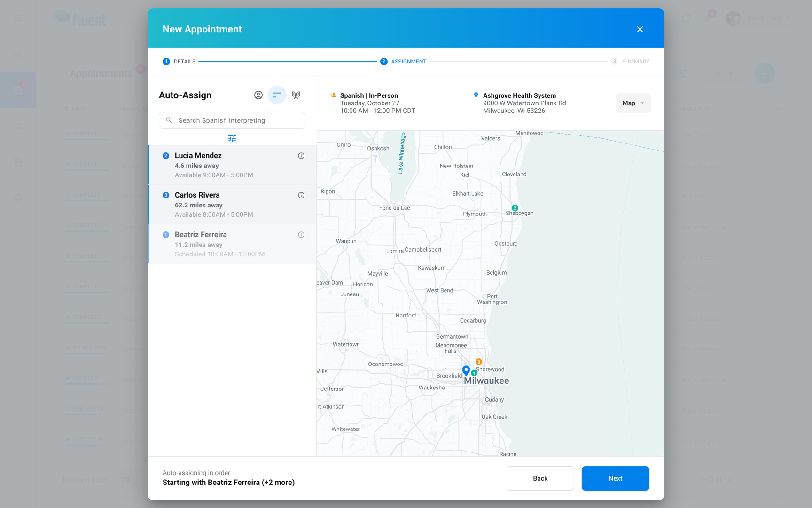Click the blue appointment location map pin
Image resolution: width=812 pixels, height=508 pixels.
[x=466, y=371]
